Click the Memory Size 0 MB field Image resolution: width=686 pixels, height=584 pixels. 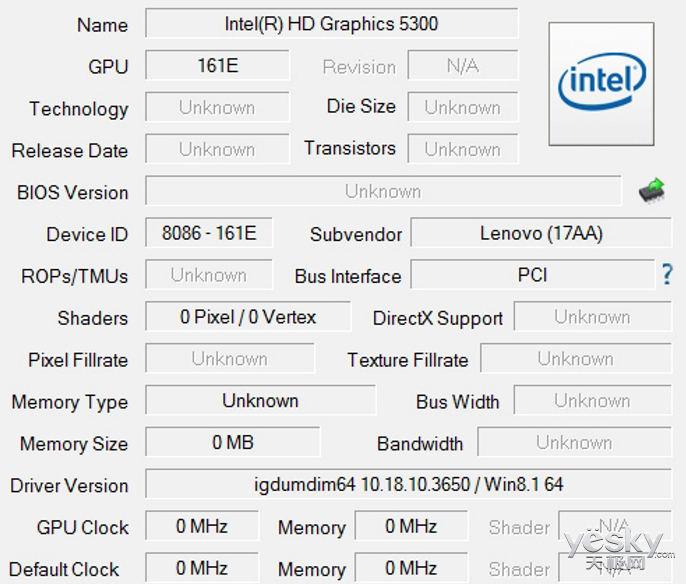[x=233, y=442]
